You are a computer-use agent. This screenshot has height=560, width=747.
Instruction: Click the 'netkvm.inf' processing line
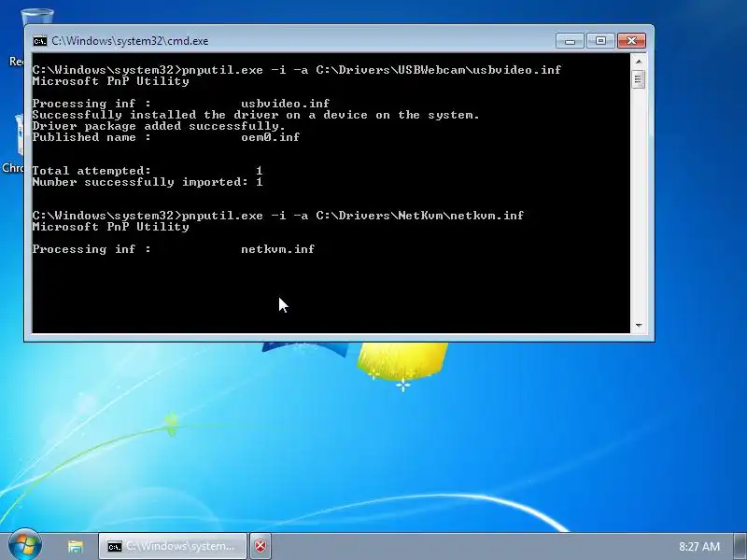click(174, 249)
